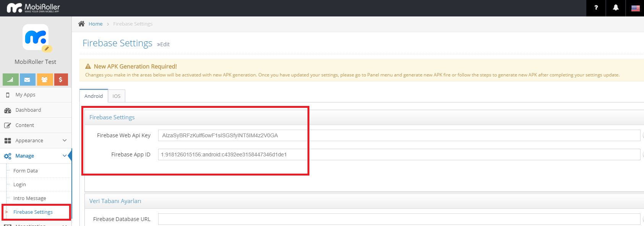Open Login submenu item

[19, 185]
